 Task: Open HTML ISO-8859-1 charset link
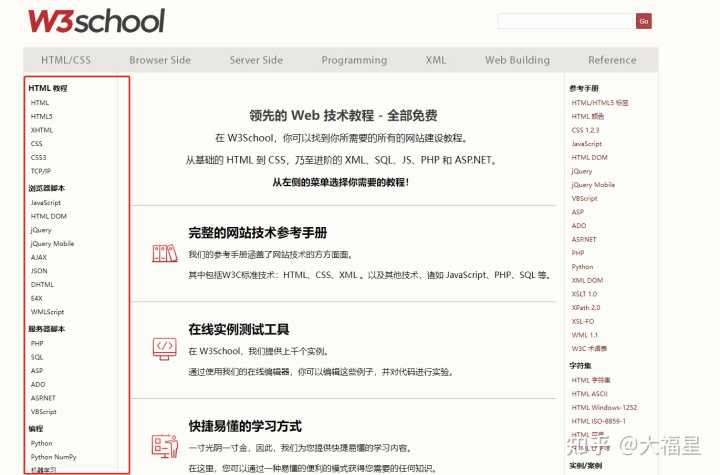598,421
